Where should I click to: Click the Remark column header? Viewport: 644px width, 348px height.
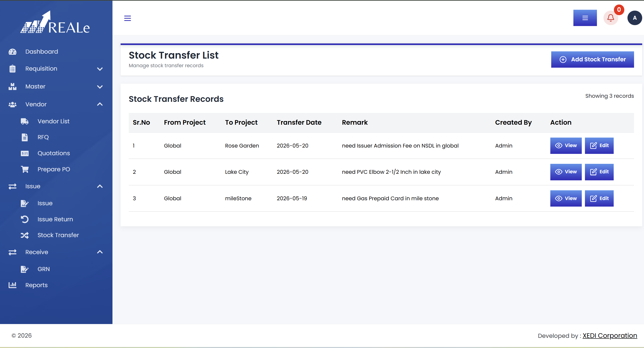(355, 122)
